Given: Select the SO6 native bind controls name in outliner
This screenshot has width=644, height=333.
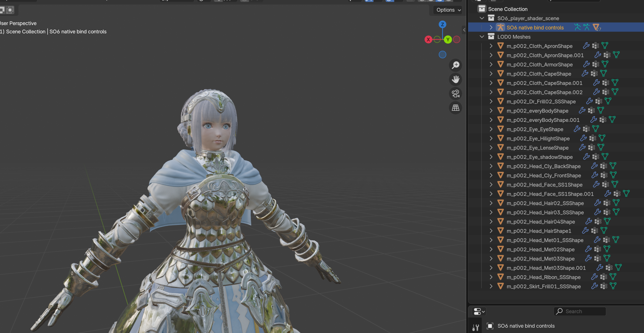Looking at the screenshot, I should [x=535, y=28].
